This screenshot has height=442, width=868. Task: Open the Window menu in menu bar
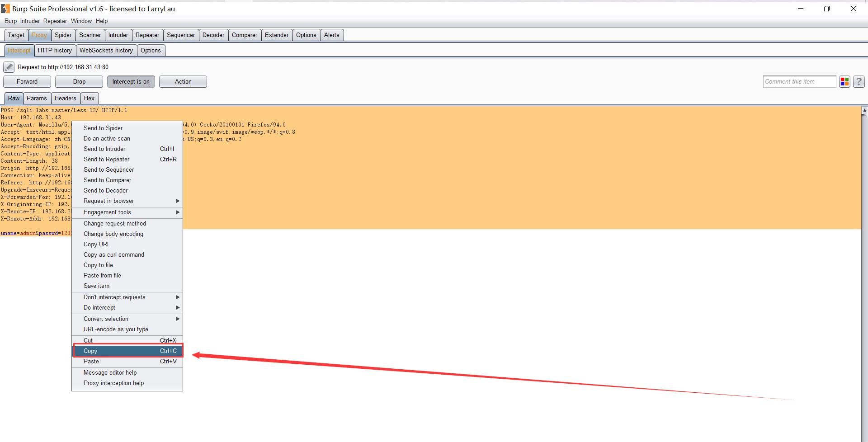pos(81,21)
